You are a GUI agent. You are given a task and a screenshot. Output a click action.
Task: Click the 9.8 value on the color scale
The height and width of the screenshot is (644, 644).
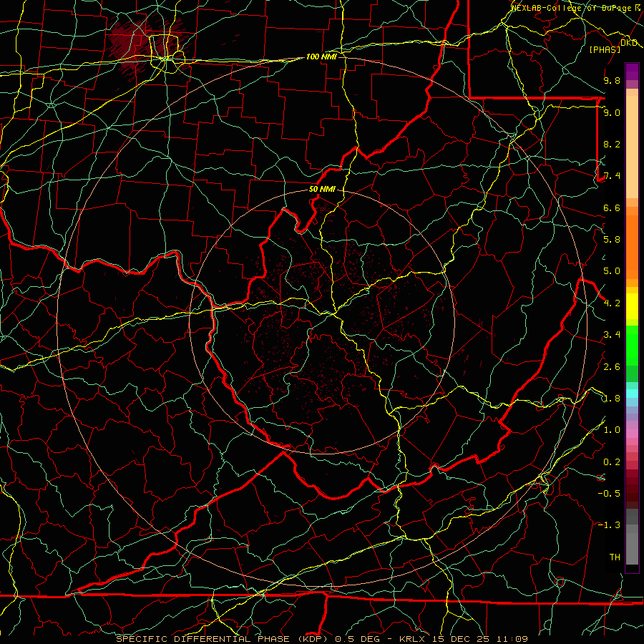tap(612, 80)
